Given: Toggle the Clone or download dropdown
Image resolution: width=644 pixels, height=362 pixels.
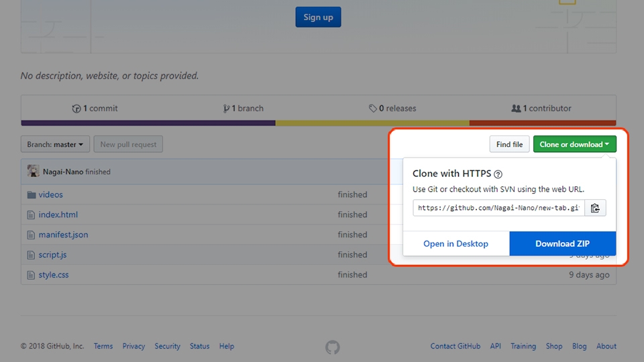Looking at the screenshot, I should click(x=575, y=144).
